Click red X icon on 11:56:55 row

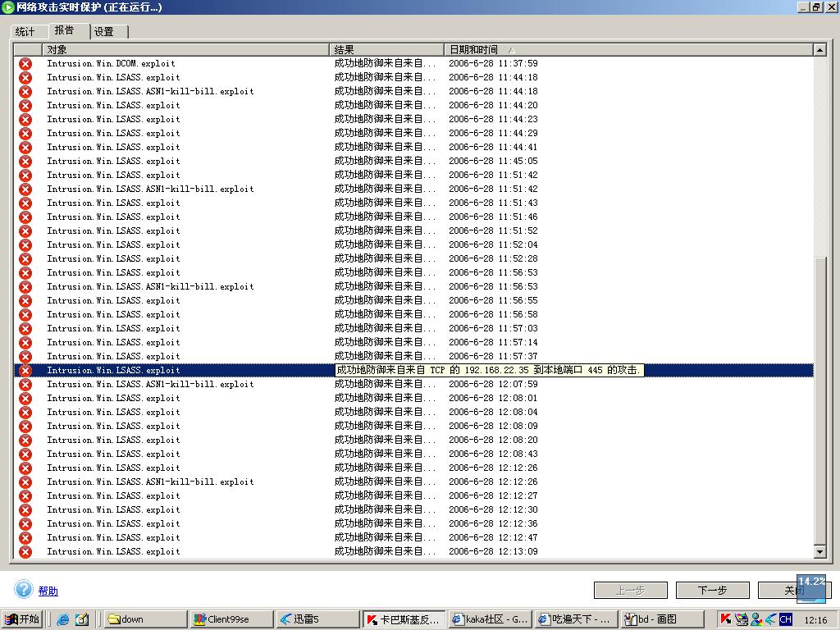pos(25,300)
